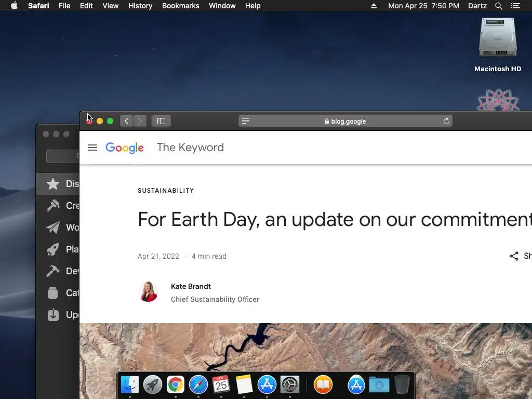Open Notes from the Dock

(x=244, y=385)
